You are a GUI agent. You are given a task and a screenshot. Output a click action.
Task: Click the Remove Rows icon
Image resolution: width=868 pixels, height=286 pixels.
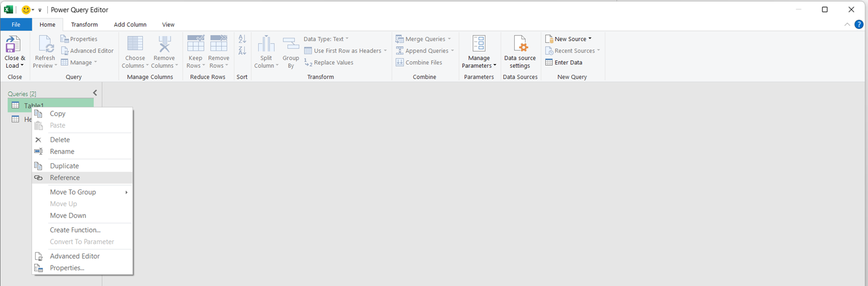pos(219,45)
